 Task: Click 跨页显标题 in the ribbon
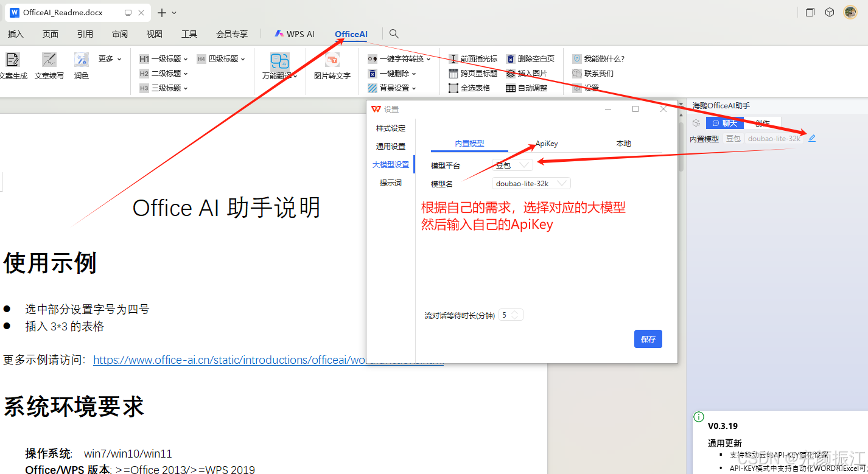click(473, 74)
